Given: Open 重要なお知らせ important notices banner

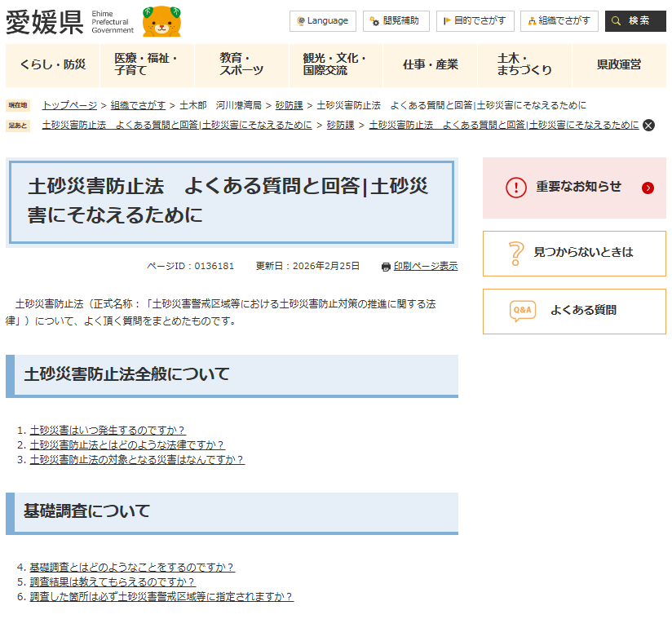Looking at the screenshot, I should pyautogui.click(x=574, y=188).
